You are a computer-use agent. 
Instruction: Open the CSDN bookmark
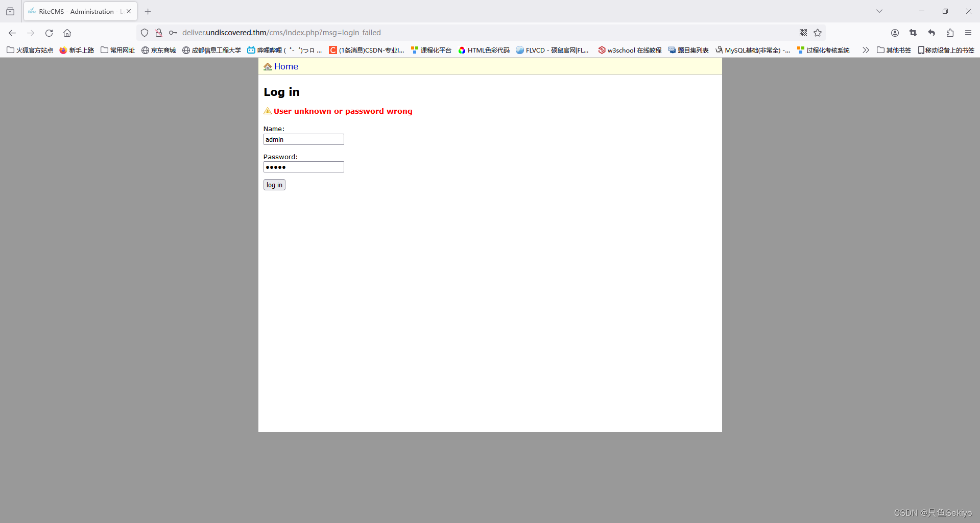click(x=367, y=50)
